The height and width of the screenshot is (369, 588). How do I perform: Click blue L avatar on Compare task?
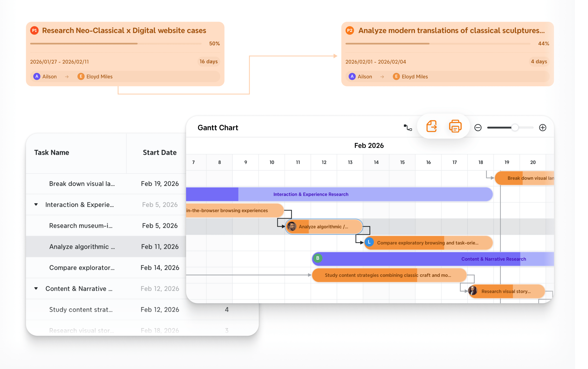[369, 242]
